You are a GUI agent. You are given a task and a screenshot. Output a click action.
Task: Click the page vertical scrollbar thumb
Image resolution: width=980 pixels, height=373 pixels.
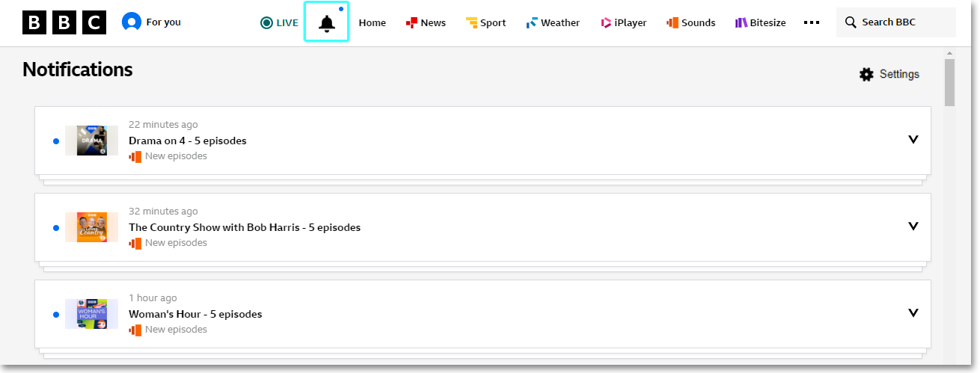coord(950,82)
